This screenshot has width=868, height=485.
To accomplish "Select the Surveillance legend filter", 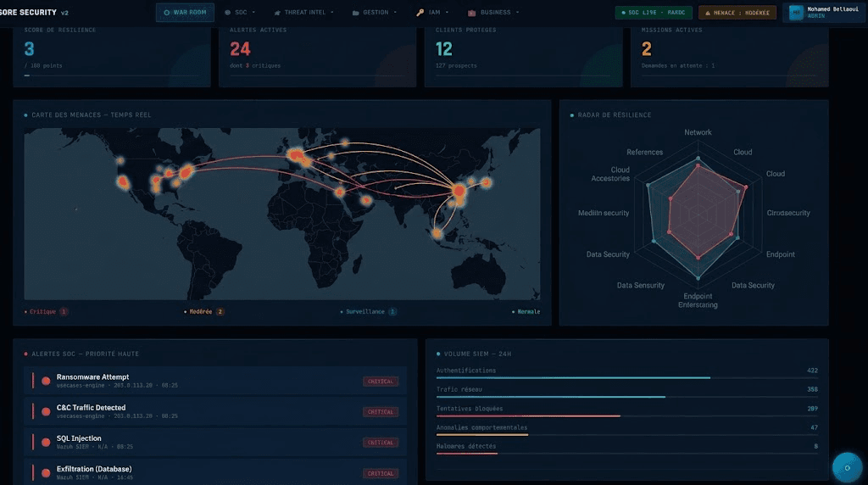I will (x=368, y=312).
